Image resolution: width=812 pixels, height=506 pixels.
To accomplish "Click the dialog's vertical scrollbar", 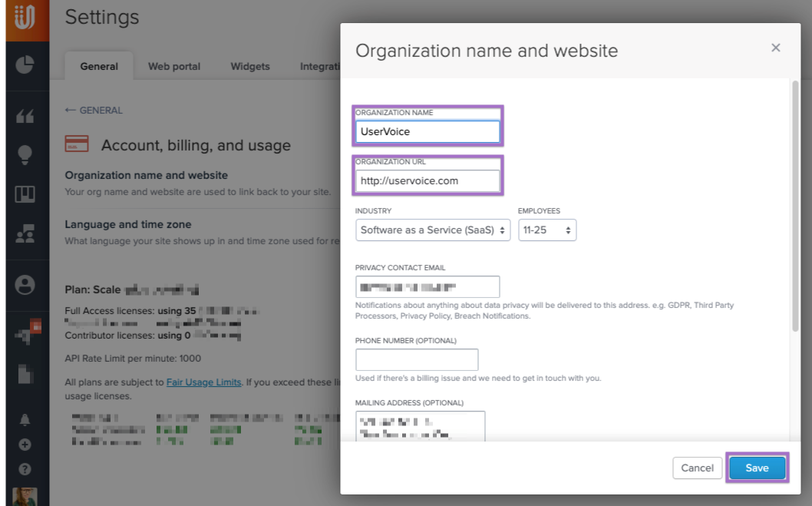I will tap(795, 206).
